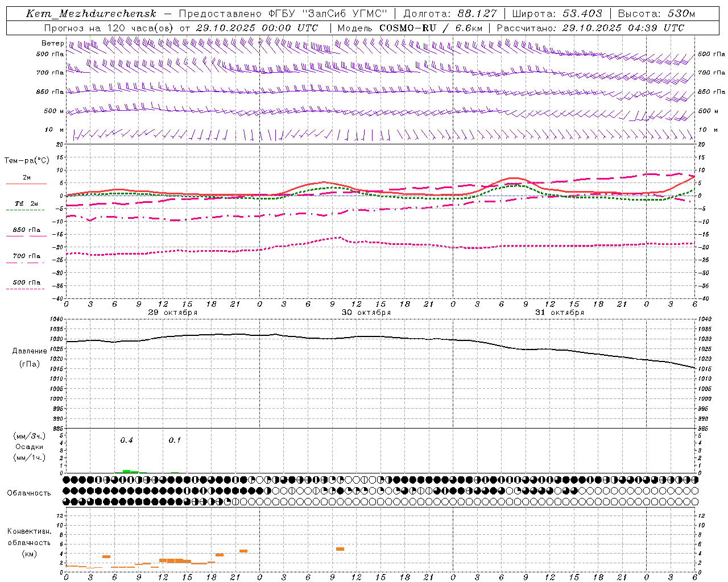728x582 pixels.
Task: Click the Конвективн. convective cloud label
Action: pos(29,531)
